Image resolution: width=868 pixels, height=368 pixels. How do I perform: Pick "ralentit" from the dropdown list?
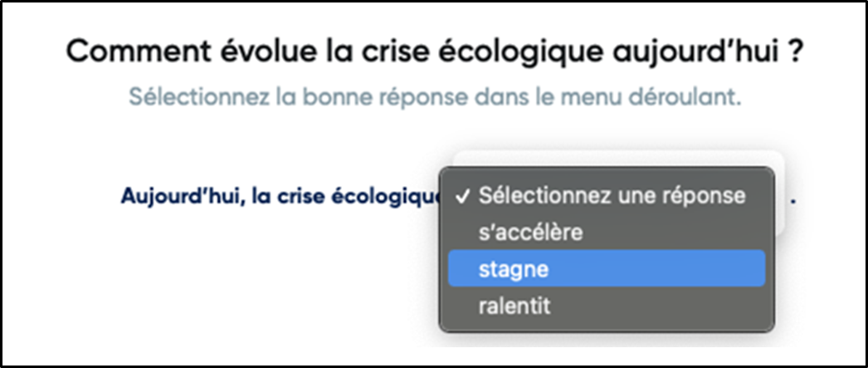click(x=514, y=306)
